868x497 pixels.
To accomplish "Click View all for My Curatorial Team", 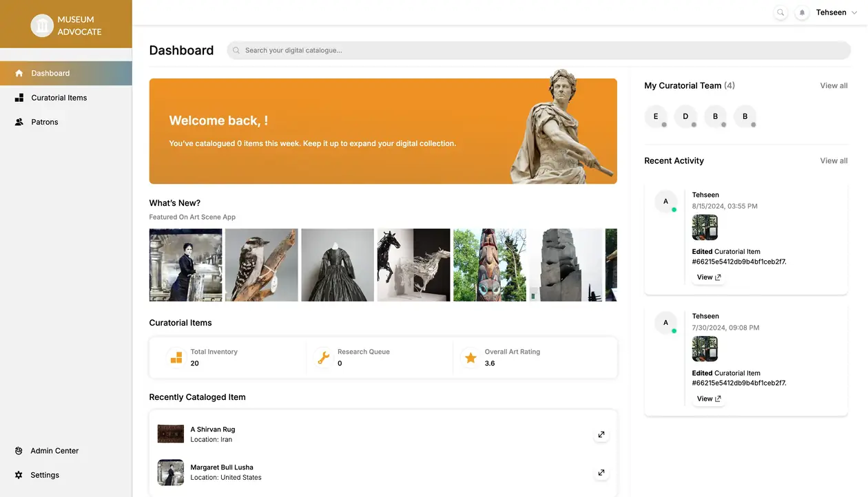I will click(834, 85).
